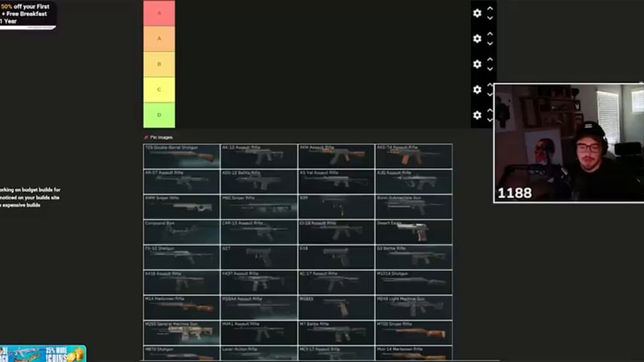Select the M249 Light Machine Gun image
This screenshot has height=362, width=644.
tap(414, 307)
